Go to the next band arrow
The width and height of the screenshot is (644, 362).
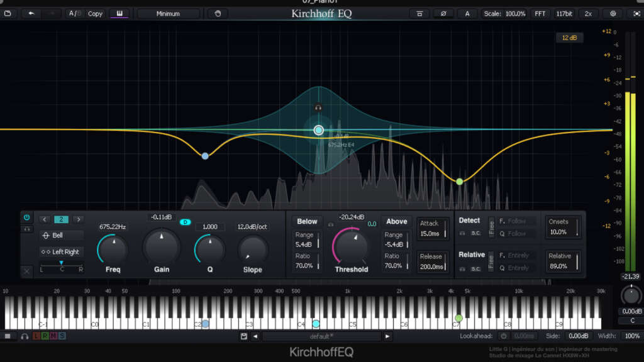79,219
